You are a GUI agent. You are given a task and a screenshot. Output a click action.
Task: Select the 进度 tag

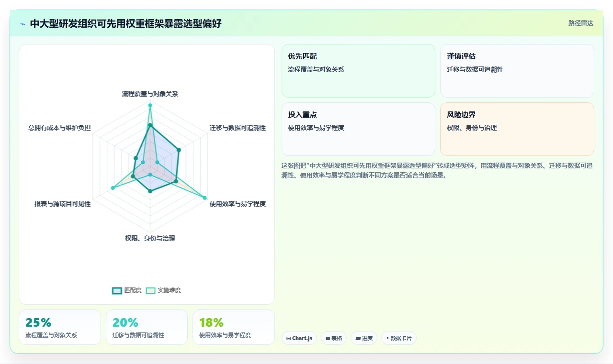pos(364,338)
